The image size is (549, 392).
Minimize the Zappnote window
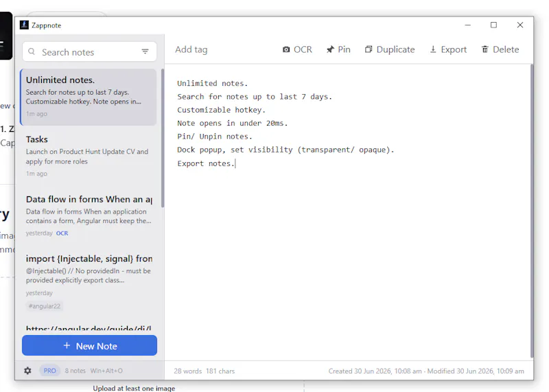coord(468,25)
